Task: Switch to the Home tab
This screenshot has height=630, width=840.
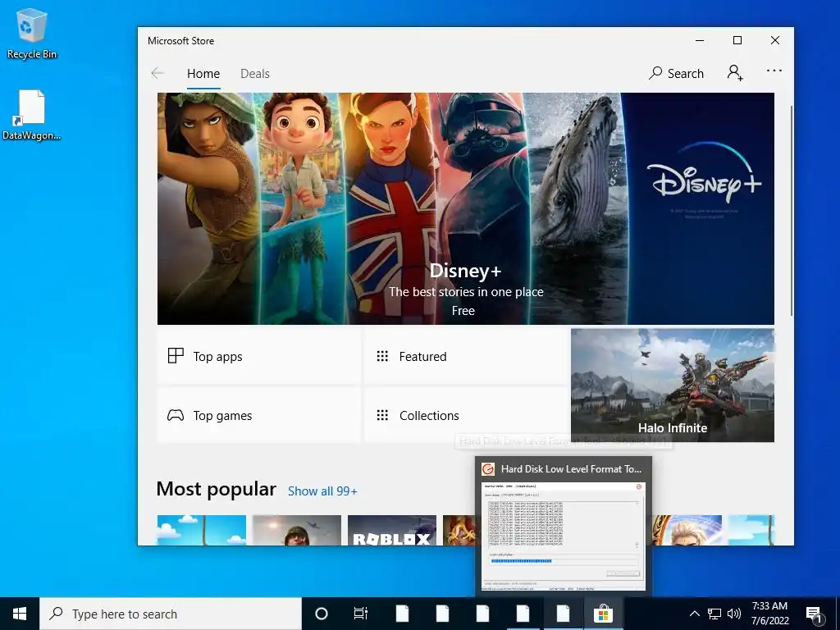Action: tap(203, 73)
